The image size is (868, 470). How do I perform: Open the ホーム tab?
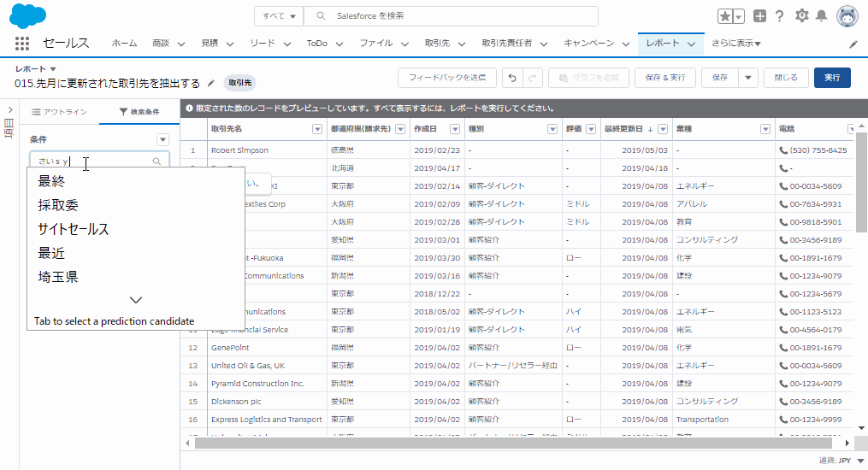tap(124, 43)
